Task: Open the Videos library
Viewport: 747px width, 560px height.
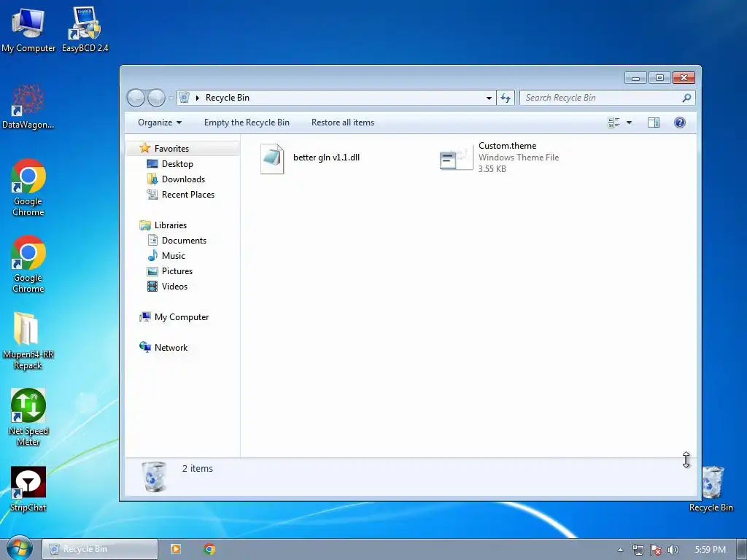Action: (x=174, y=286)
